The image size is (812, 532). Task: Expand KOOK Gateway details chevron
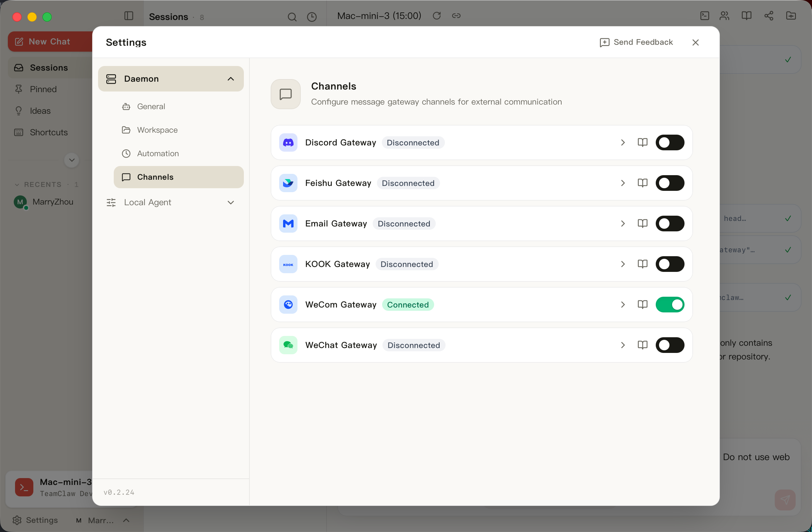tap(623, 264)
